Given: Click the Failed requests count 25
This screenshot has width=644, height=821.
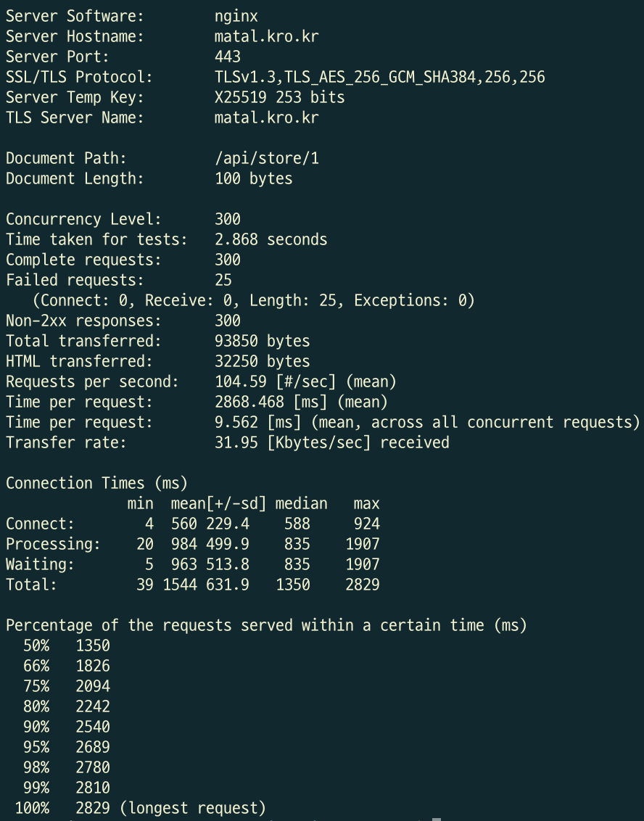Looking at the screenshot, I should [x=223, y=280].
